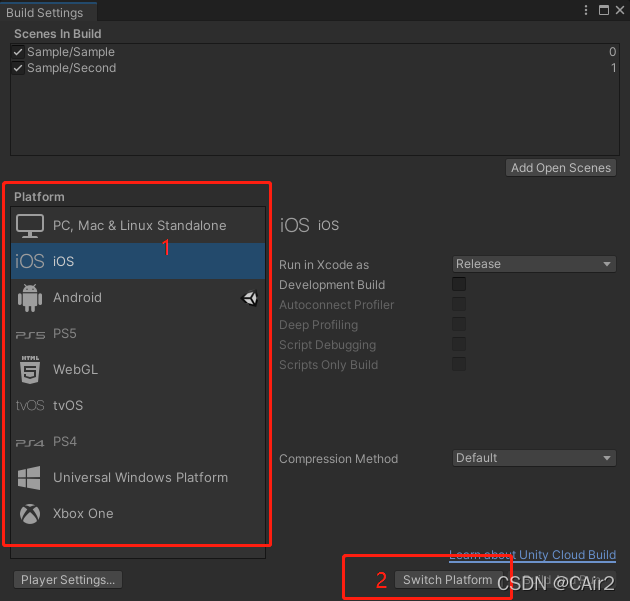Choose the Xbox One platform label
This screenshot has height=601, width=630.
83,514
